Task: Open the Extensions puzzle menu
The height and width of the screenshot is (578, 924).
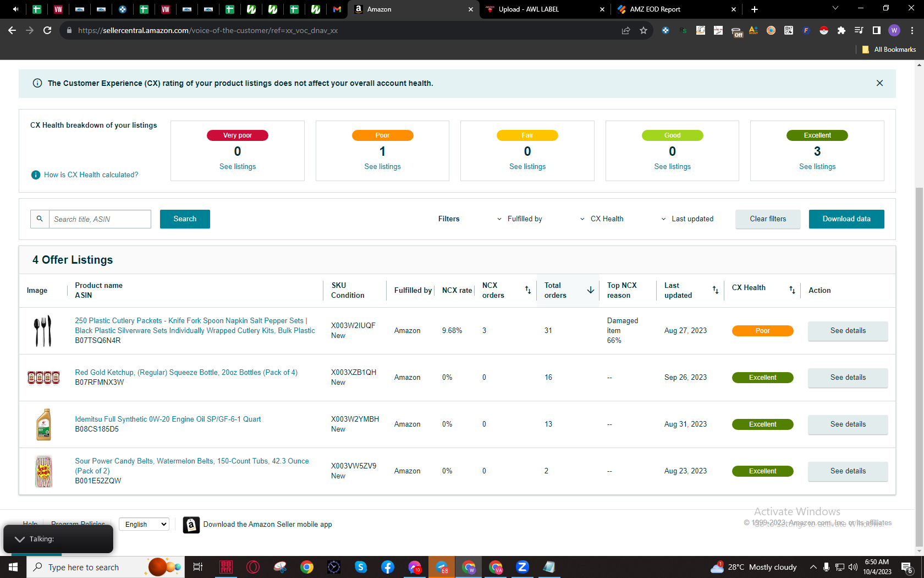Action: coord(842,30)
